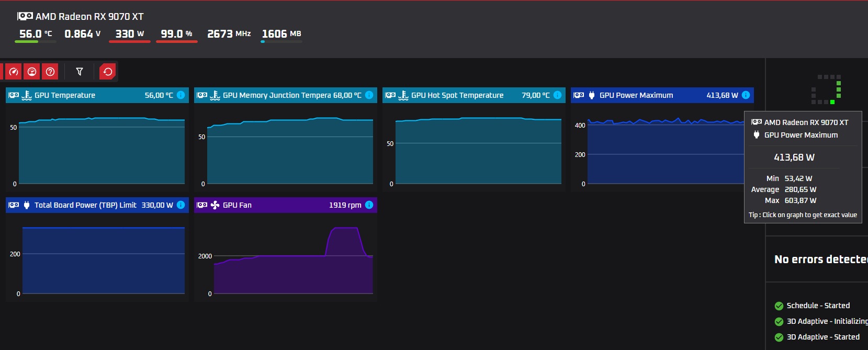Click 'Tip : Click on graph to get exact value'
This screenshot has width=868, height=350.
(x=803, y=215)
